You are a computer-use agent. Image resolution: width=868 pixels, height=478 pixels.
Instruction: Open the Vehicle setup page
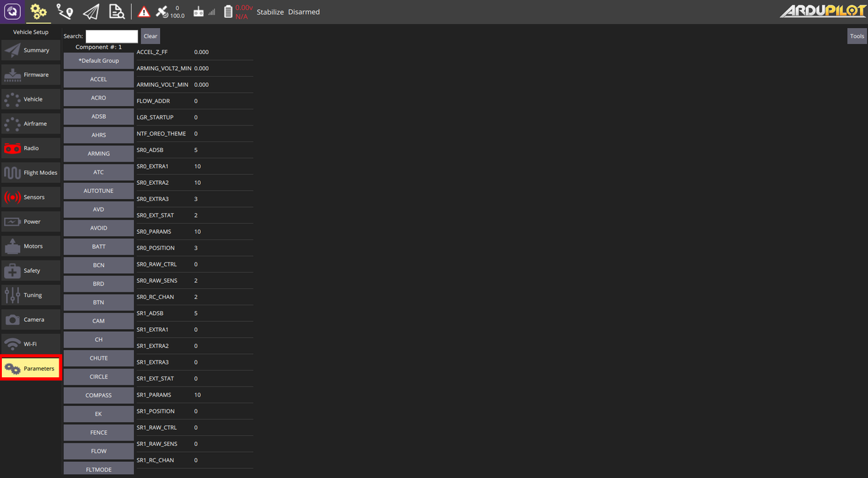point(31,99)
